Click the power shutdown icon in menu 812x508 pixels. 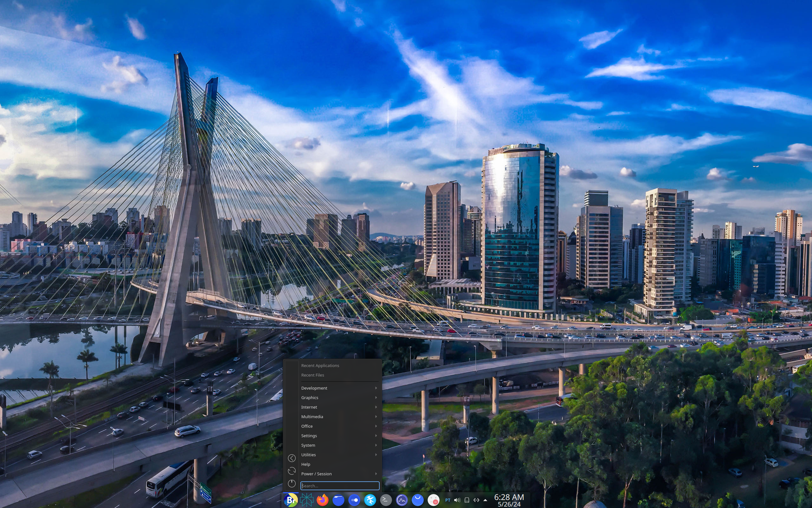(x=291, y=484)
